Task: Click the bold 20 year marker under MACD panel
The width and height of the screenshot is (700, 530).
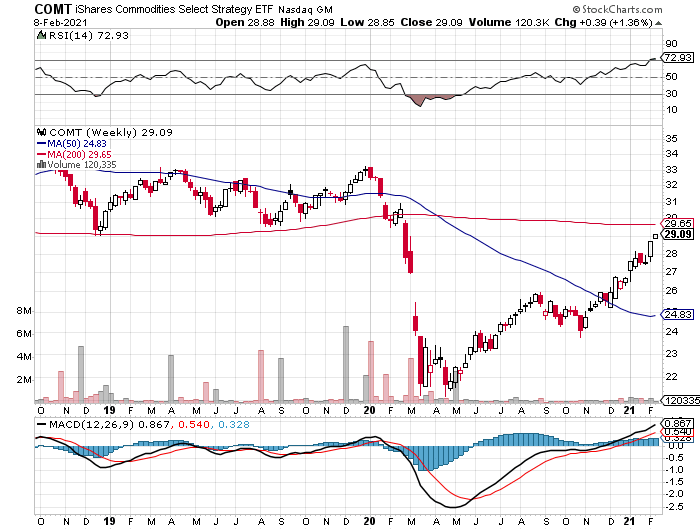Action: pyautogui.click(x=369, y=521)
